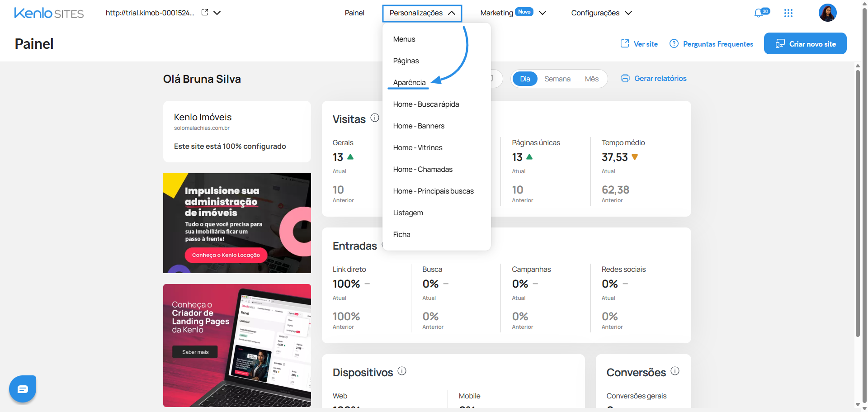
Task: Expand the Marketing chevron arrow
Action: (x=542, y=13)
